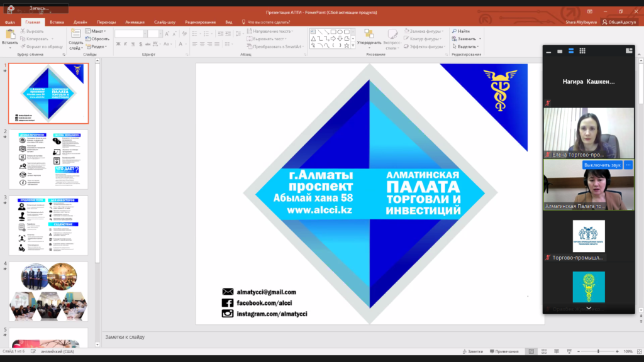Switch to the Слайд-шоу tab
The width and height of the screenshot is (644, 362).
click(165, 22)
